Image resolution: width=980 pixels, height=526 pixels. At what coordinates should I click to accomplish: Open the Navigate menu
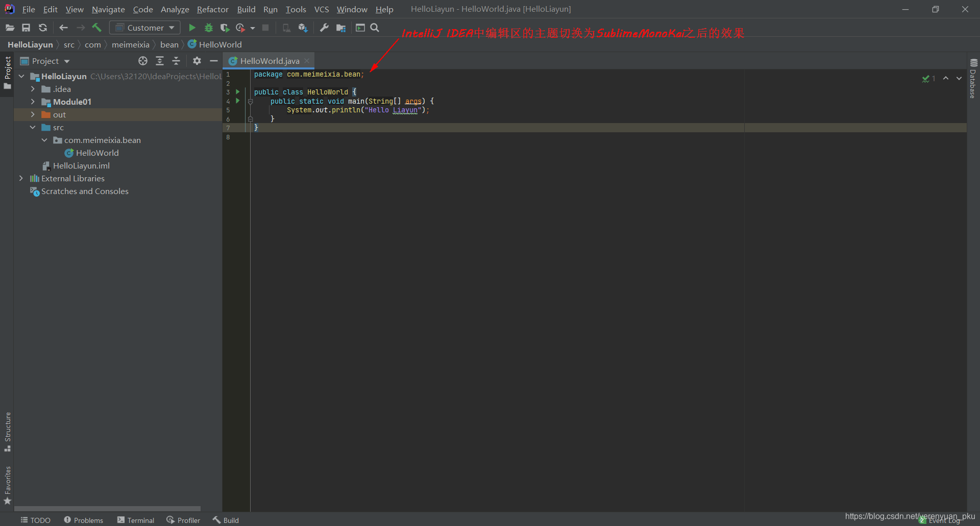pyautogui.click(x=108, y=9)
